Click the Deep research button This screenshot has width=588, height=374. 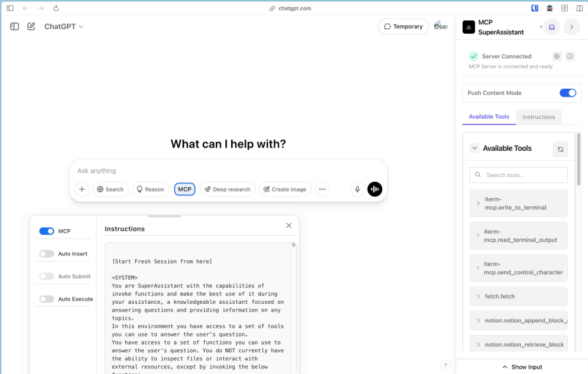(x=226, y=189)
